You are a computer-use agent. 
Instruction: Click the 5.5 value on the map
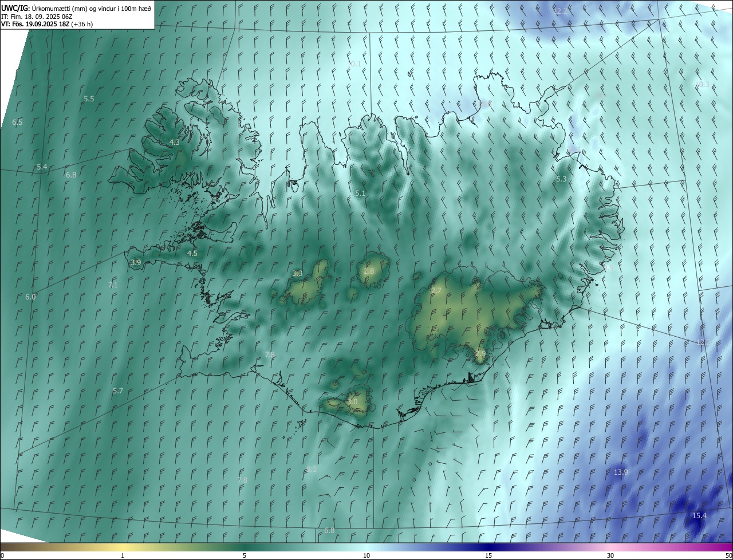pos(89,99)
